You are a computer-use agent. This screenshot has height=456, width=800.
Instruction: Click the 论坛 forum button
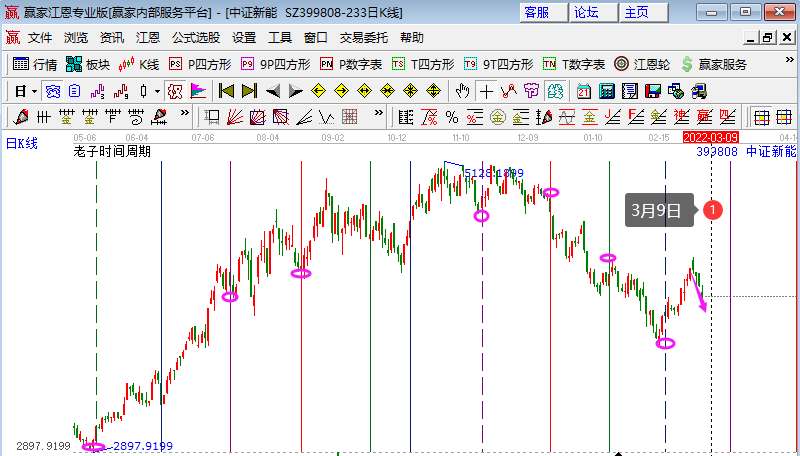click(x=593, y=12)
